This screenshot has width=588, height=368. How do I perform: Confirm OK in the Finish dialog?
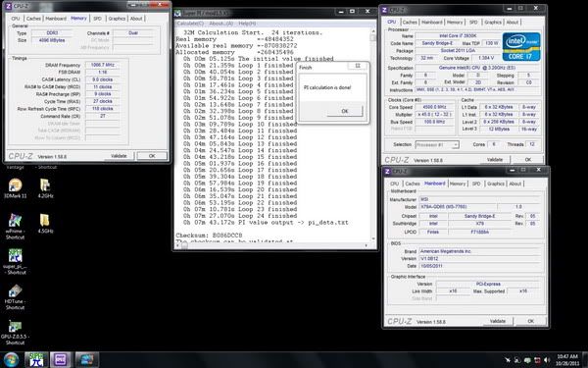pos(345,111)
